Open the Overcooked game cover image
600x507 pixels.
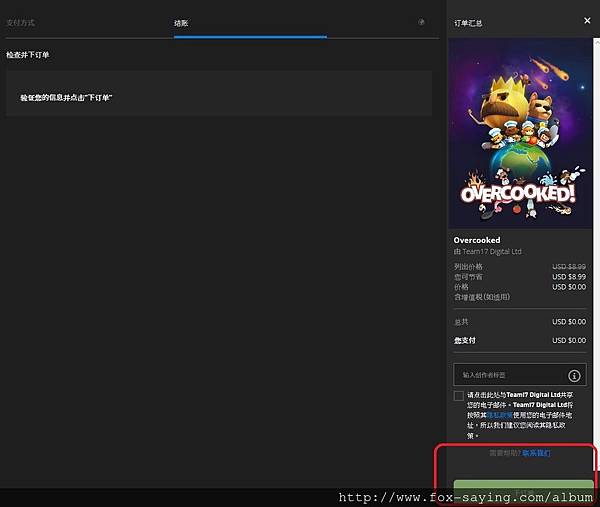point(520,133)
